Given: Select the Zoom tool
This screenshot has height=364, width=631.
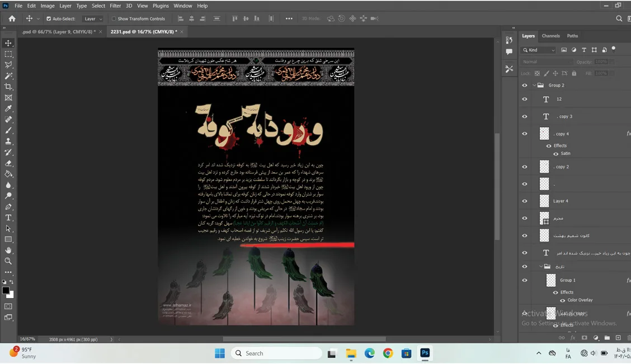Looking at the screenshot, I should [x=8, y=261].
